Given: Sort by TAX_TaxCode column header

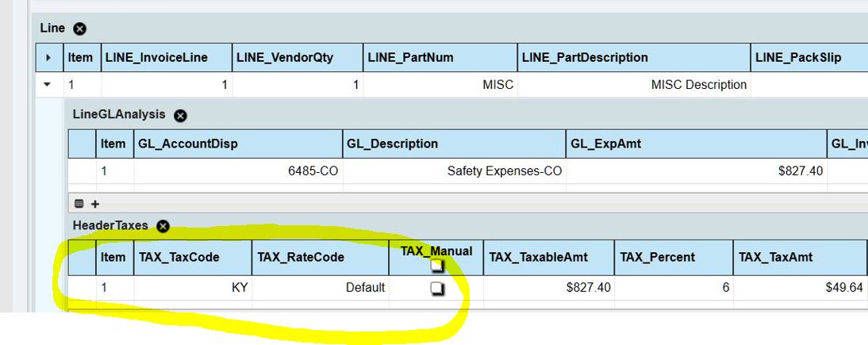Looking at the screenshot, I should [x=193, y=258].
